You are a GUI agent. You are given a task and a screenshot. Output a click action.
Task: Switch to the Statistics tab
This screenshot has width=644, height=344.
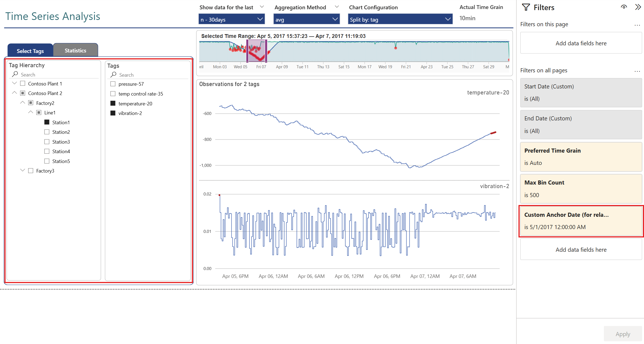pyautogui.click(x=75, y=50)
